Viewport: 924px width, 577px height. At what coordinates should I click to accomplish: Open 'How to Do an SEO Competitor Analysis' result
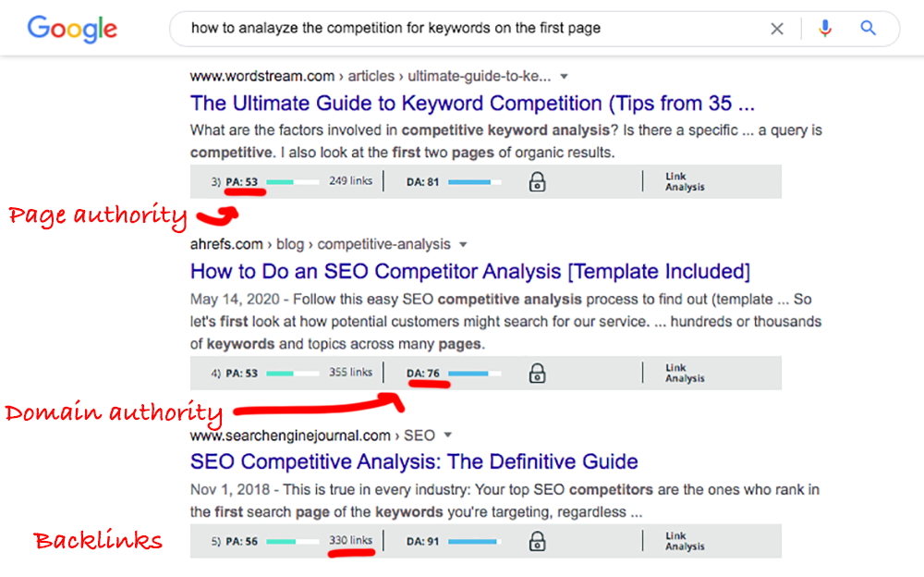tap(470, 271)
